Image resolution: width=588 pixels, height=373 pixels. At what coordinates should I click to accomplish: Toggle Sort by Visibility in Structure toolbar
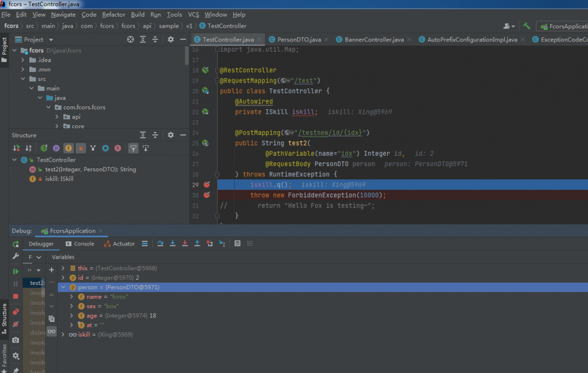pyautogui.click(x=16, y=148)
